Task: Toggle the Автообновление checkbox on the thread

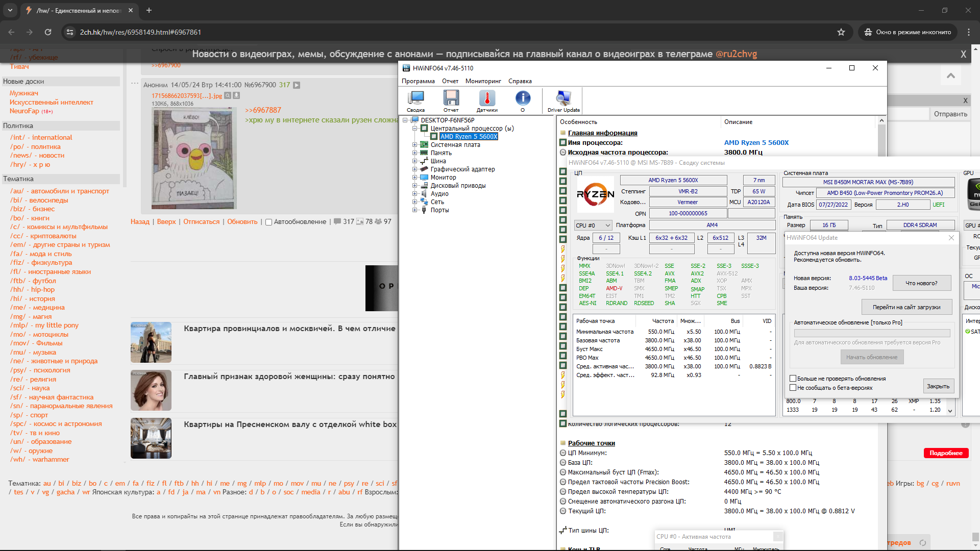Action: click(268, 222)
